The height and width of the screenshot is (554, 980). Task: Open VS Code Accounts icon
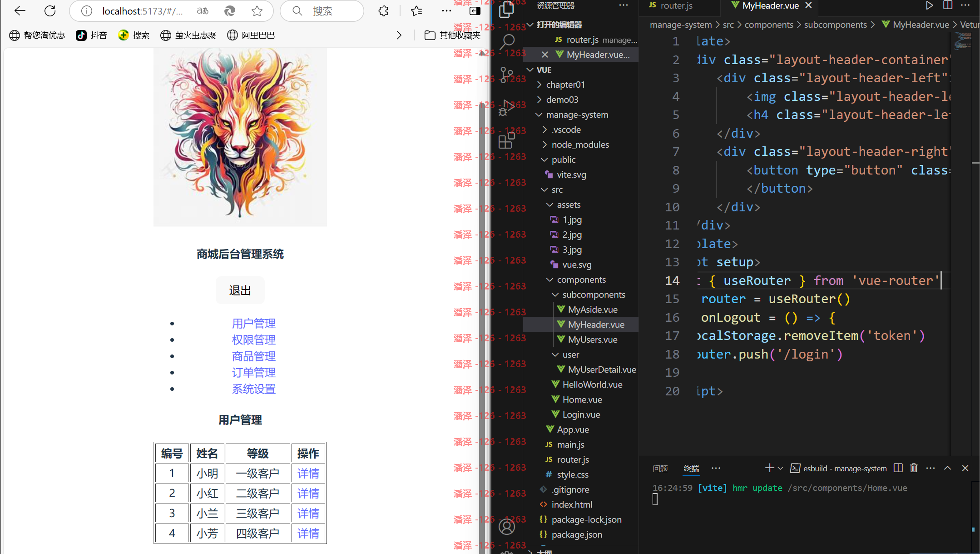click(x=506, y=527)
